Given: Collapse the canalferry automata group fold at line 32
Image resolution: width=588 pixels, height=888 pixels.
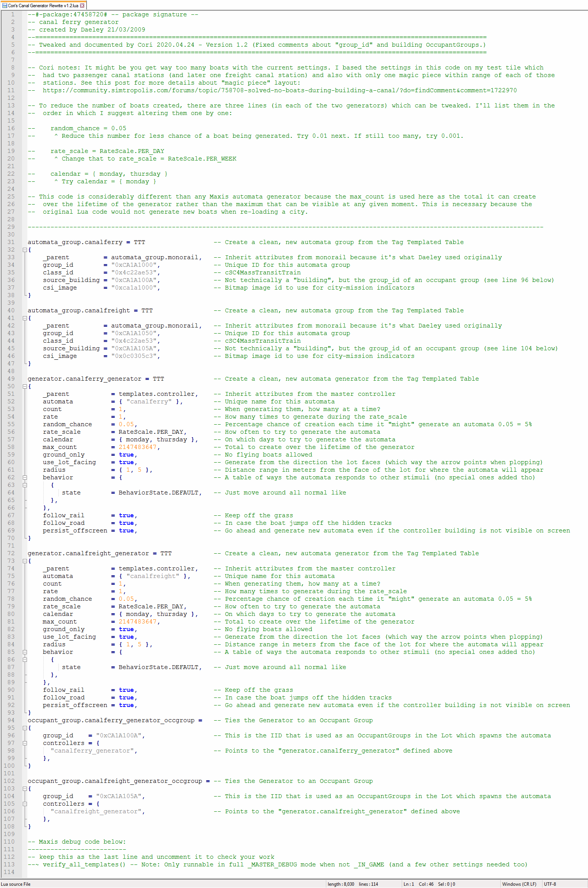Looking at the screenshot, I should coord(25,250).
